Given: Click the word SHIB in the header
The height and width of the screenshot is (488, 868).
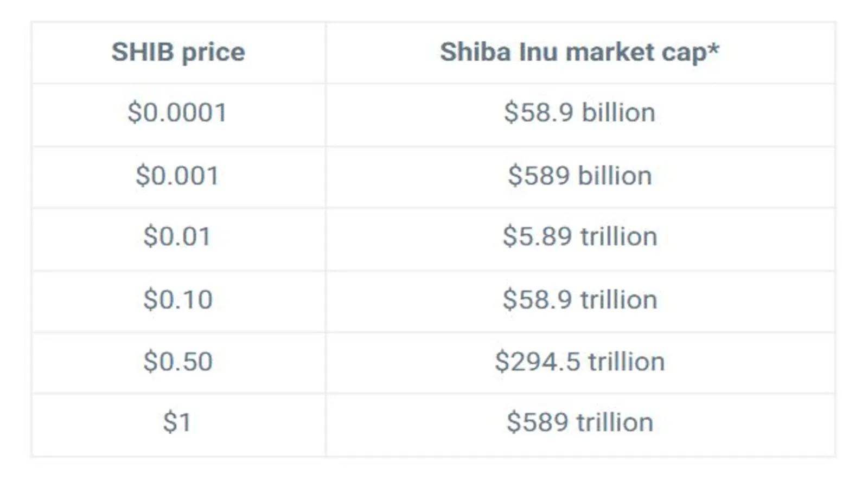Looking at the screenshot, I should click(143, 53).
